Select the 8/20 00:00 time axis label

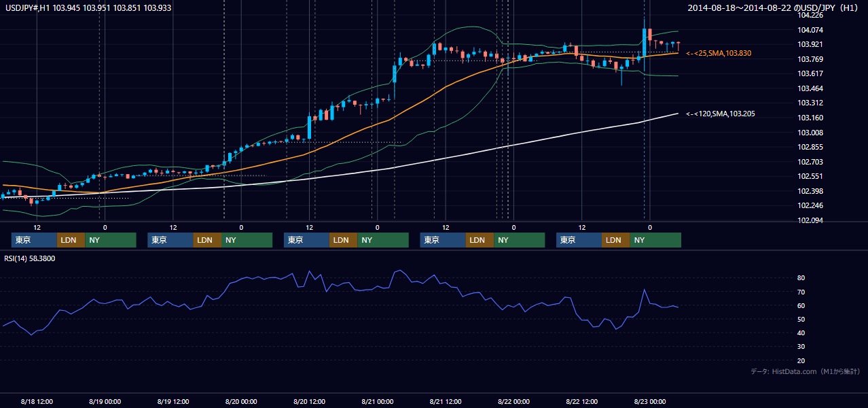pyautogui.click(x=241, y=401)
